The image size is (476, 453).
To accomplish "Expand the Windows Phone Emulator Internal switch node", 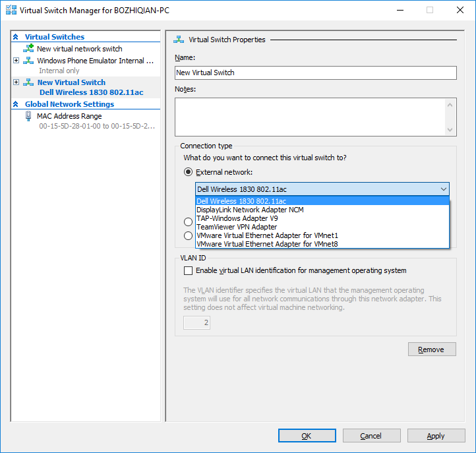I will tap(16, 61).
